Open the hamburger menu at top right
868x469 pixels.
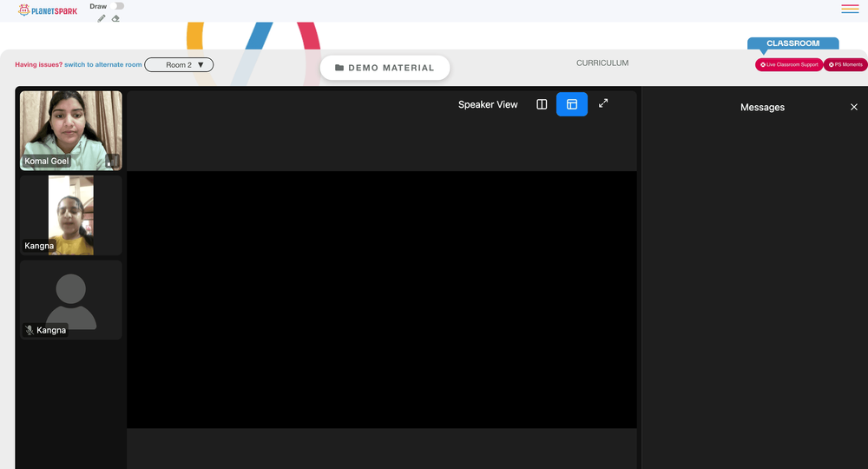(x=850, y=9)
